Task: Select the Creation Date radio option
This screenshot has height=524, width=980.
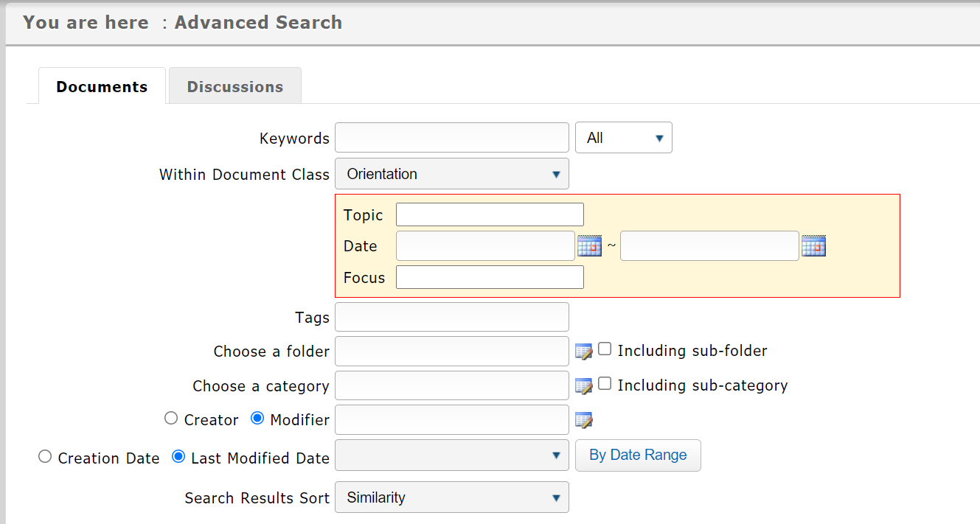Action: click(x=45, y=457)
